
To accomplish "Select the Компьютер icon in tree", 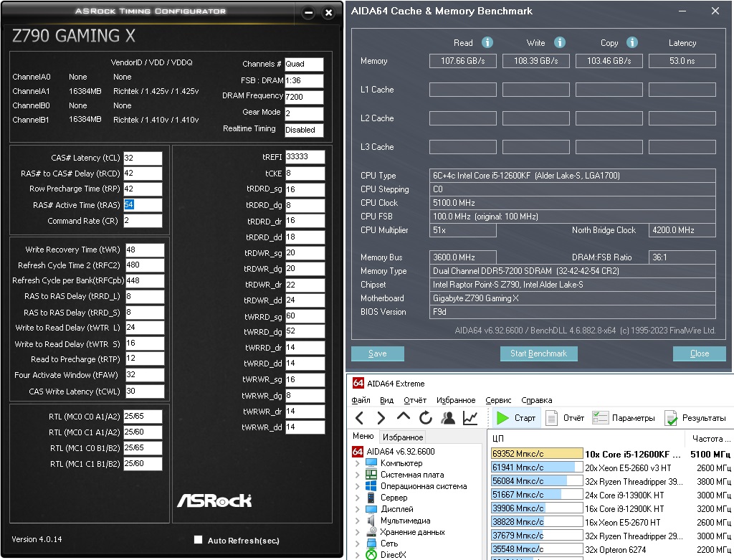I will (371, 463).
